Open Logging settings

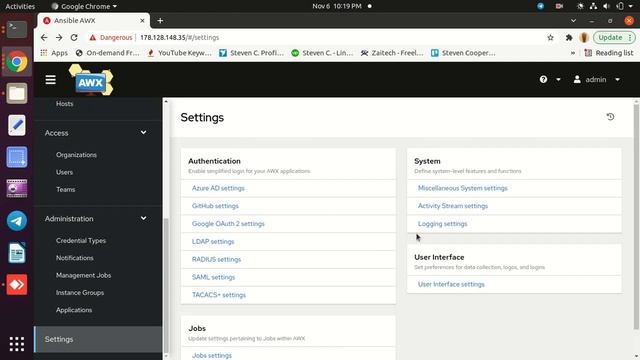[x=442, y=224]
